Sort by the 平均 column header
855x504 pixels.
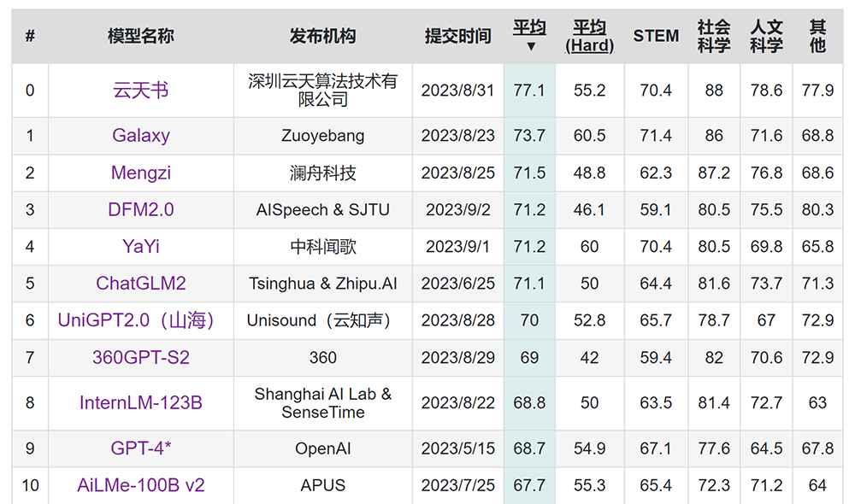tap(529, 27)
